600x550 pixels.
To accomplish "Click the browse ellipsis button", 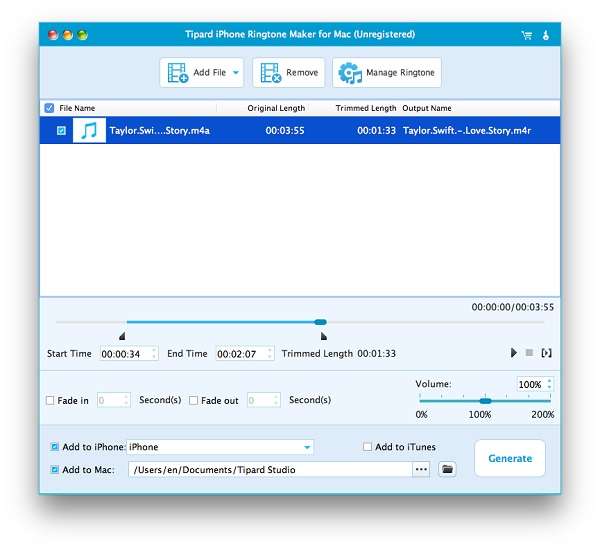I will tap(421, 470).
